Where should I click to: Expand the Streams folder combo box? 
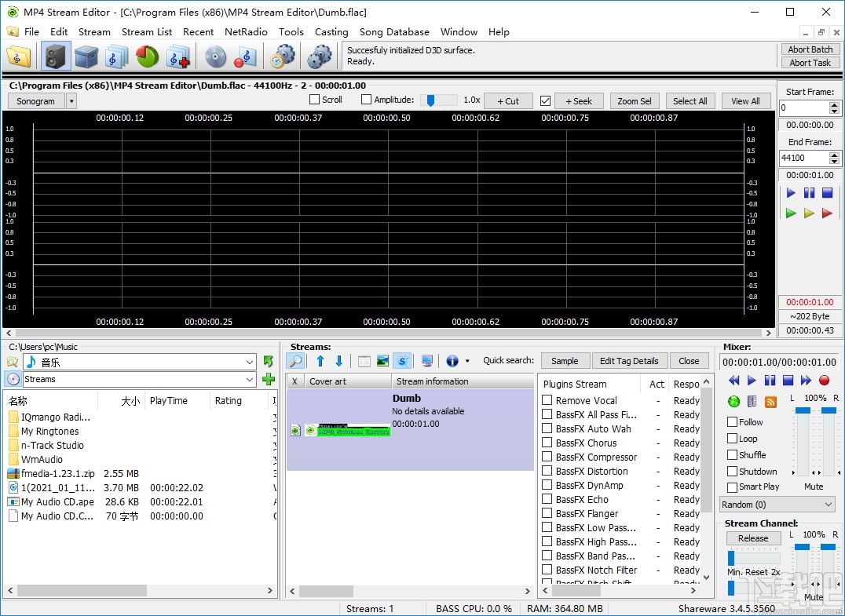point(251,379)
